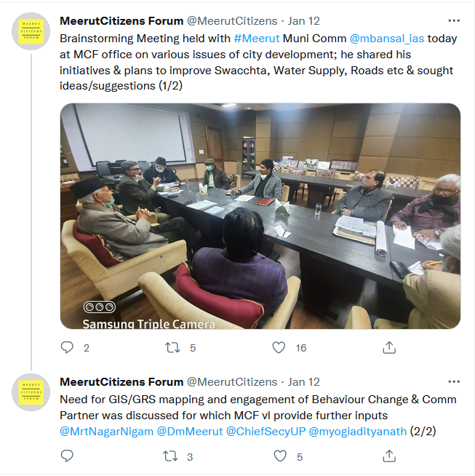Reply to the first tweet
The image size is (475, 476).
coord(67,348)
